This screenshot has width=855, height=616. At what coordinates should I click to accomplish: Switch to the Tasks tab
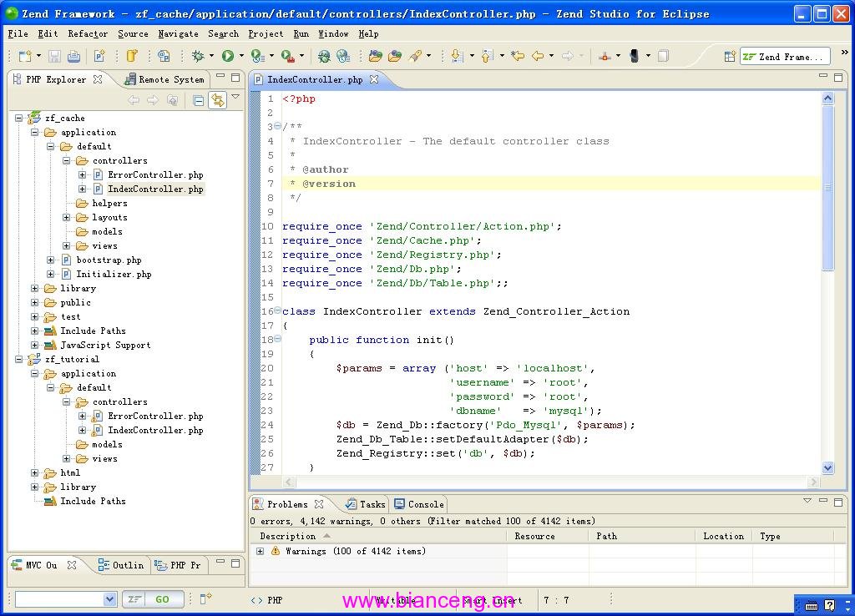pyautogui.click(x=366, y=504)
